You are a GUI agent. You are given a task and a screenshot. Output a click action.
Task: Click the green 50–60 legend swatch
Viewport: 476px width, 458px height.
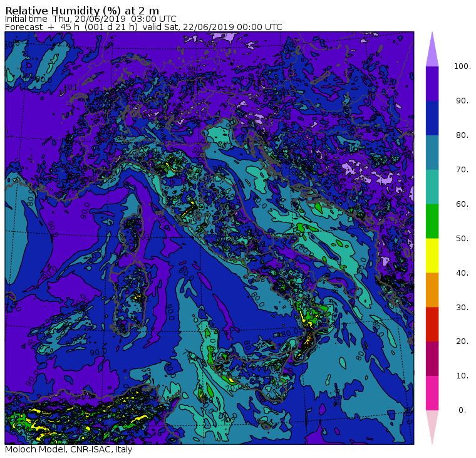pyautogui.click(x=432, y=221)
